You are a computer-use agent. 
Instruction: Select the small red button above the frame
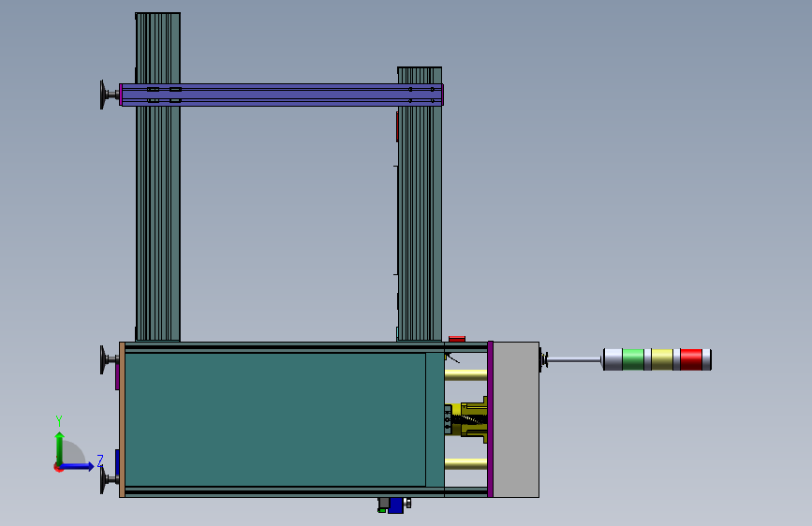coord(457,339)
